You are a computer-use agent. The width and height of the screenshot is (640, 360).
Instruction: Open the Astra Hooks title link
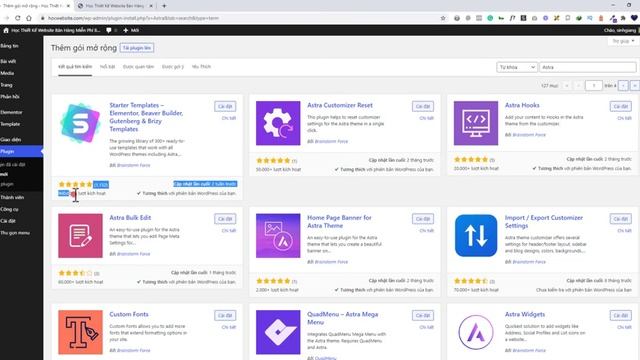522,105
